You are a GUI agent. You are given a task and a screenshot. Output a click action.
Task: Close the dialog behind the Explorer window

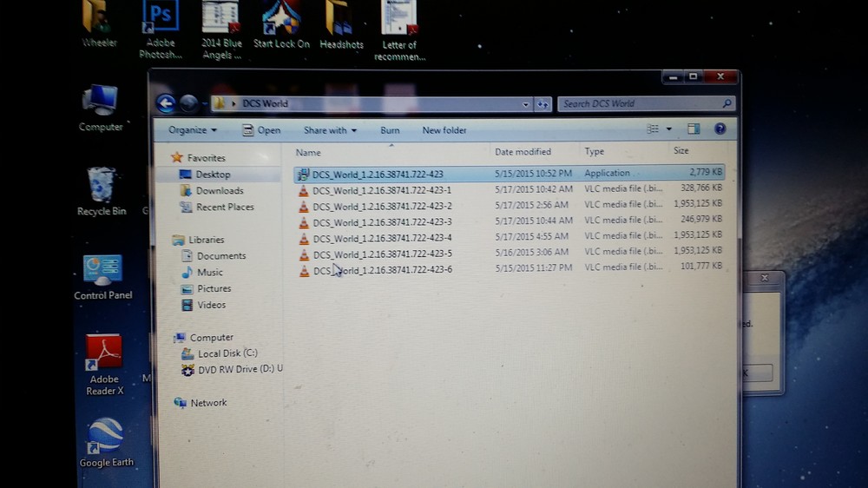point(764,278)
